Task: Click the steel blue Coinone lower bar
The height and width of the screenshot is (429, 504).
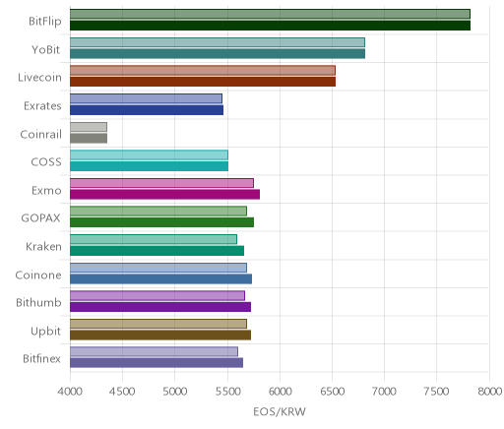Action: tap(160, 278)
